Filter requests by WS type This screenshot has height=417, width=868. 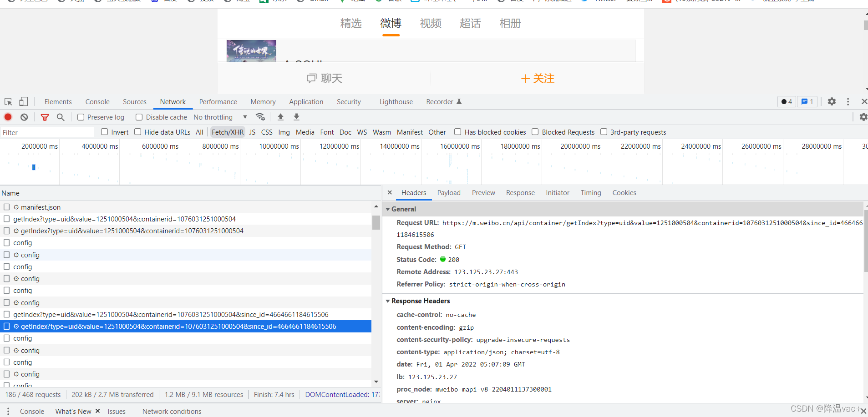point(362,132)
